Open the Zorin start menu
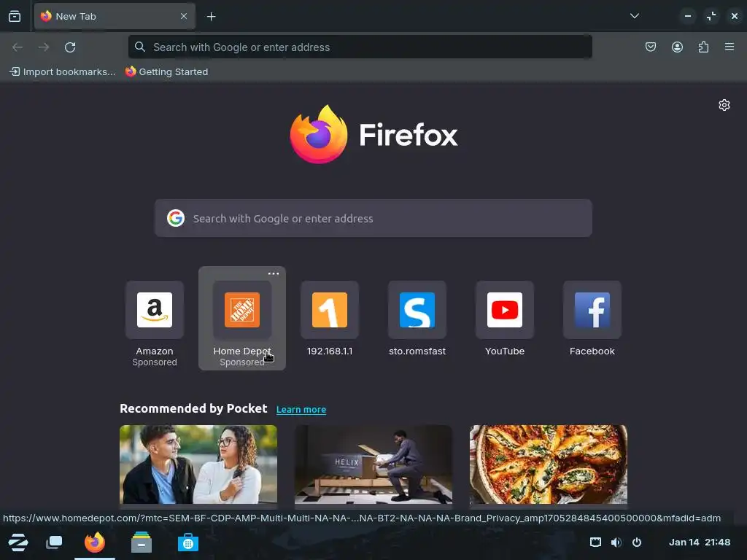This screenshot has width=747, height=560. [18, 542]
